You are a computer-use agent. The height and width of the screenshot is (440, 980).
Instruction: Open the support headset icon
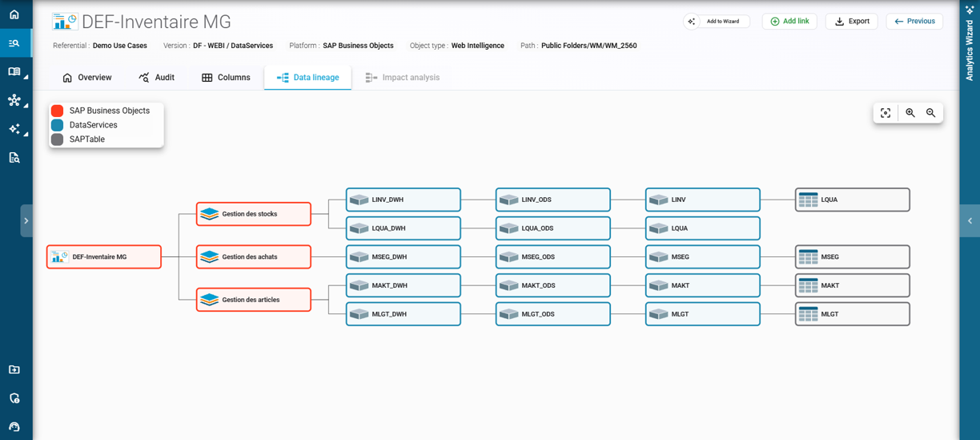14,426
